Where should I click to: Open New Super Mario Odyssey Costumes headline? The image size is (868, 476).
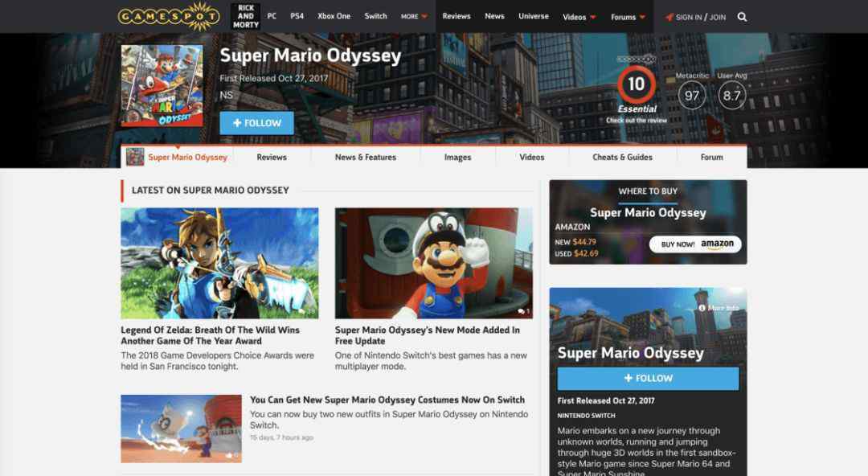tap(387, 400)
